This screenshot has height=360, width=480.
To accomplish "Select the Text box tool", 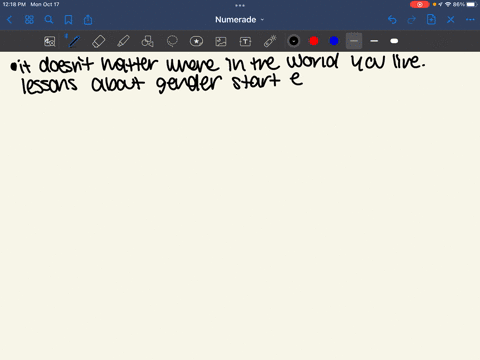I will click(245, 41).
